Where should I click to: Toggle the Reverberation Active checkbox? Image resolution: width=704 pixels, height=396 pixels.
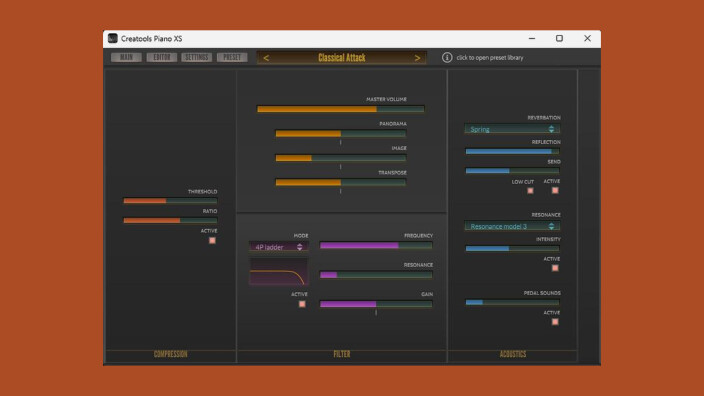pyautogui.click(x=555, y=190)
